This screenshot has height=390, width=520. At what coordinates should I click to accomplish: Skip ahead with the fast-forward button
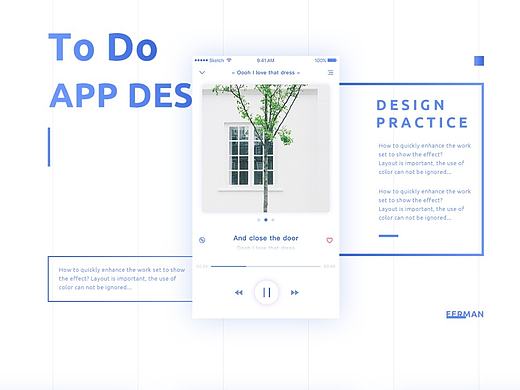click(294, 293)
